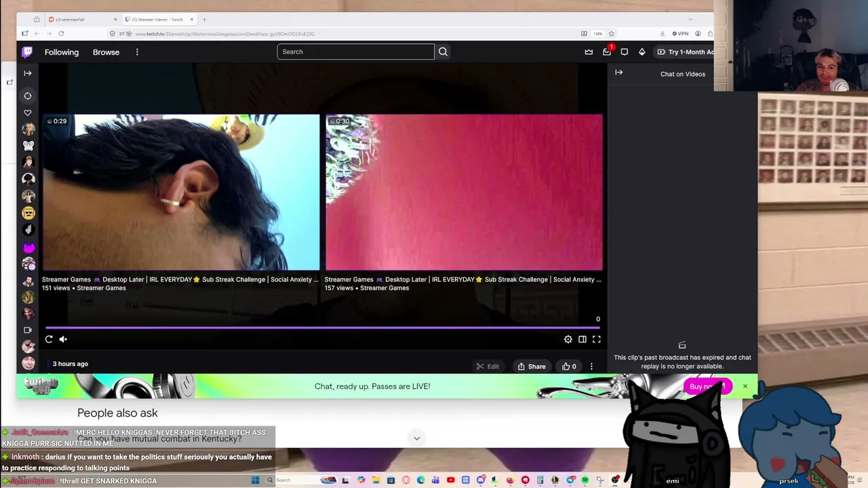Viewport: 868px width, 488px height.
Task: Click the 'People also ask' heading
Action: pyautogui.click(x=117, y=413)
